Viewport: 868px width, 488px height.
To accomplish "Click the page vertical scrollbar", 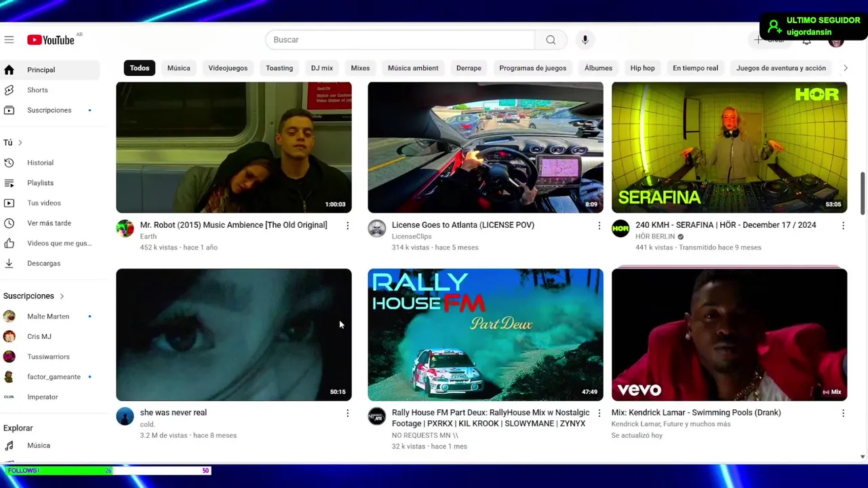I will (863, 193).
